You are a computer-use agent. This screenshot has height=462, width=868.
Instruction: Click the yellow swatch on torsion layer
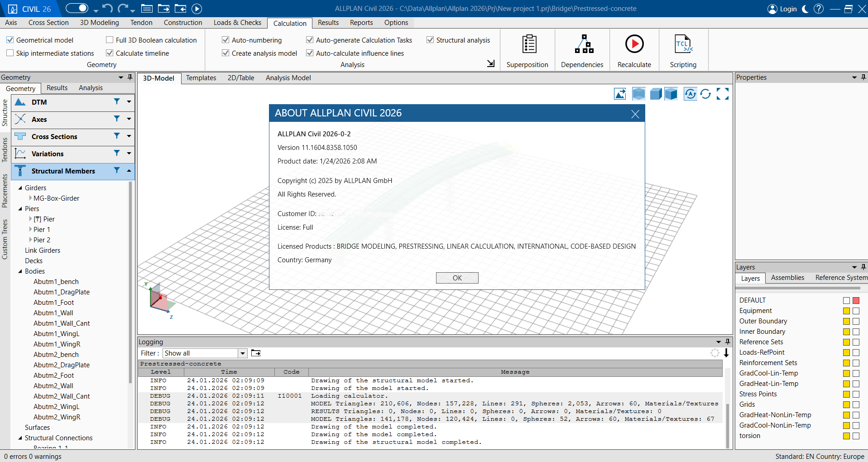click(x=846, y=436)
